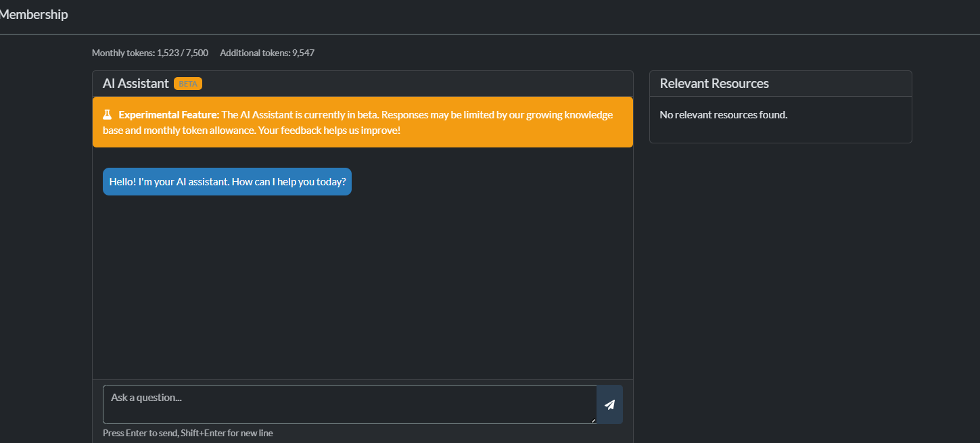Click the send icon to submit a question
Viewport: 980px width, 443px height.
[x=609, y=404]
